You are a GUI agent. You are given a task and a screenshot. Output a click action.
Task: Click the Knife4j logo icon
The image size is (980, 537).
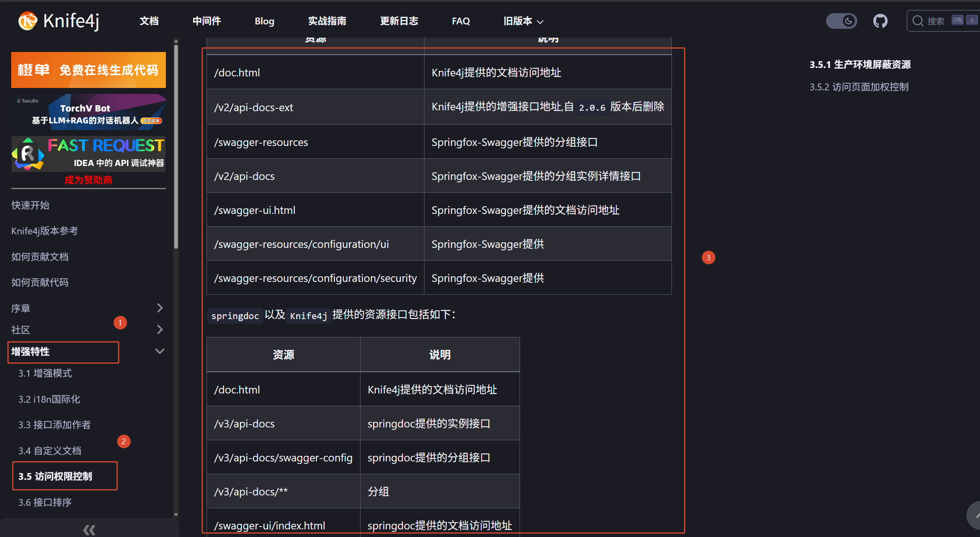[28, 21]
